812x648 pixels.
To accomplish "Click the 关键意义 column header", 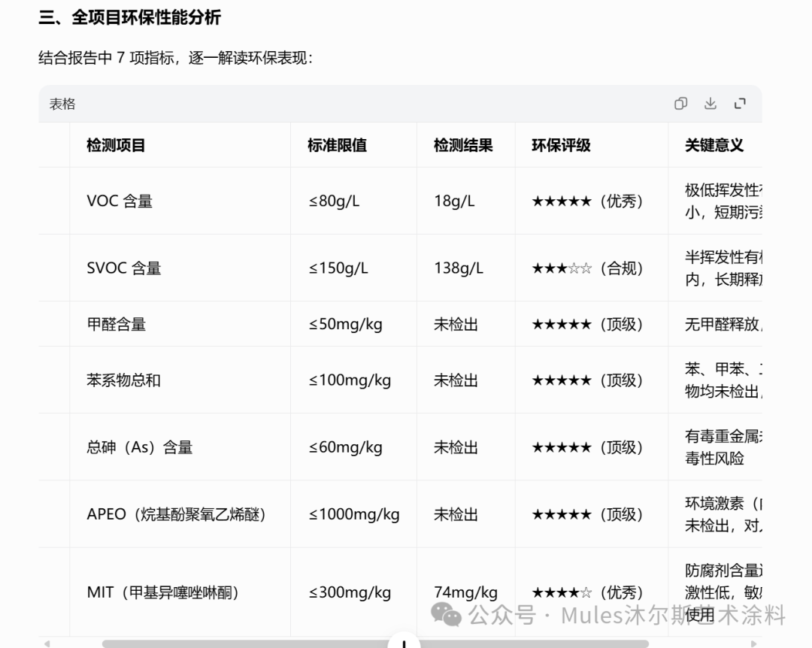I will point(714,145).
